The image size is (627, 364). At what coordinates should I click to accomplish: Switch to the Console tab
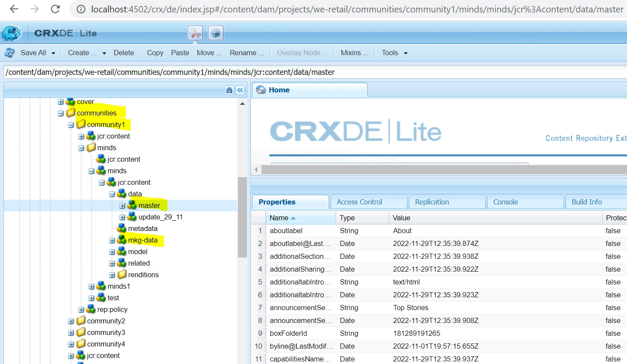pyautogui.click(x=525, y=202)
